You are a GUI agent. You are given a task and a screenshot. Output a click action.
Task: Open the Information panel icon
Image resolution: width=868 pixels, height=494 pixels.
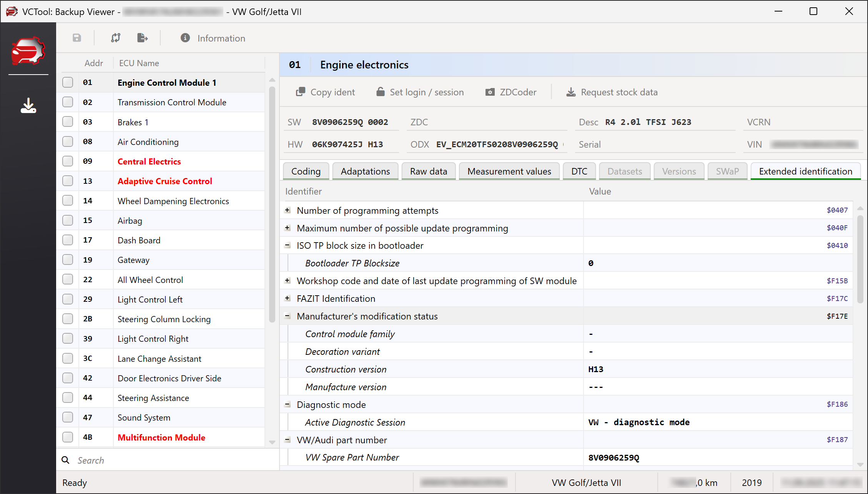tap(185, 38)
